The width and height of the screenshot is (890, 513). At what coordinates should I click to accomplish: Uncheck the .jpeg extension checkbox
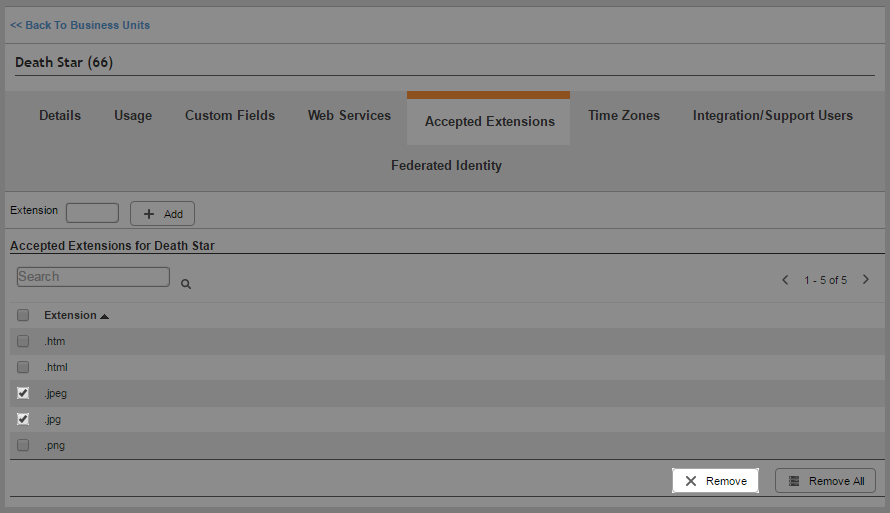click(x=23, y=393)
